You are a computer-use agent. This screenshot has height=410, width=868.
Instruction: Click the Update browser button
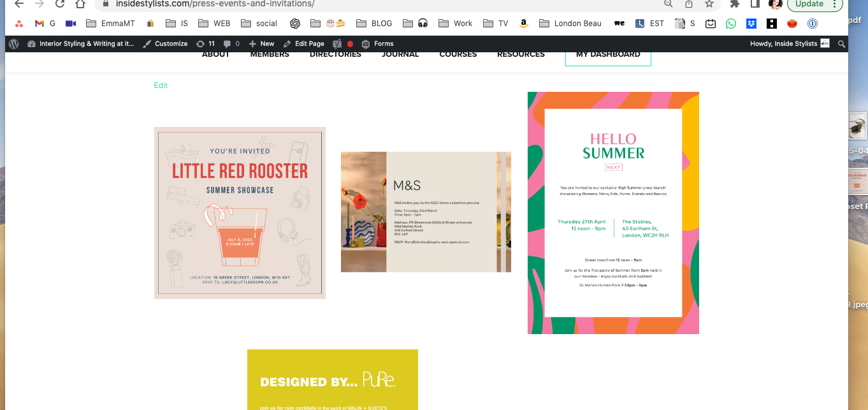pyautogui.click(x=815, y=4)
